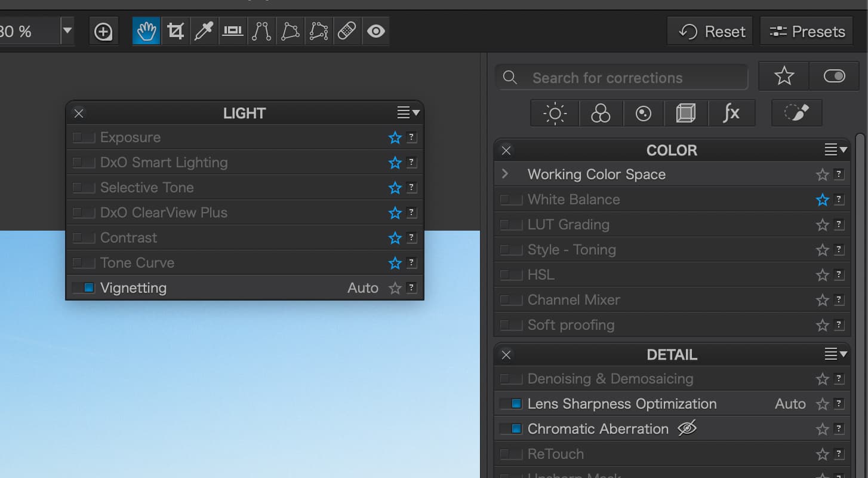
Task: Select the White Balance eyedropper tool
Action: [x=204, y=31]
